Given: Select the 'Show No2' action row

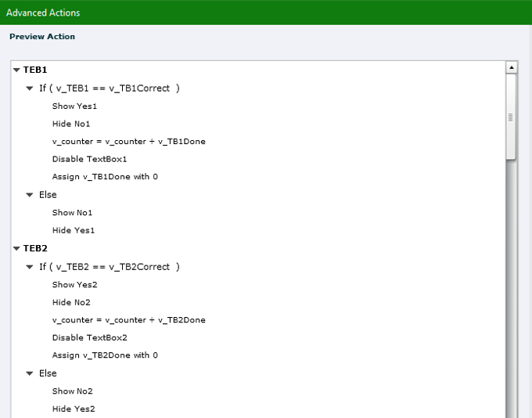Looking at the screenshot, I should point(72,391).
